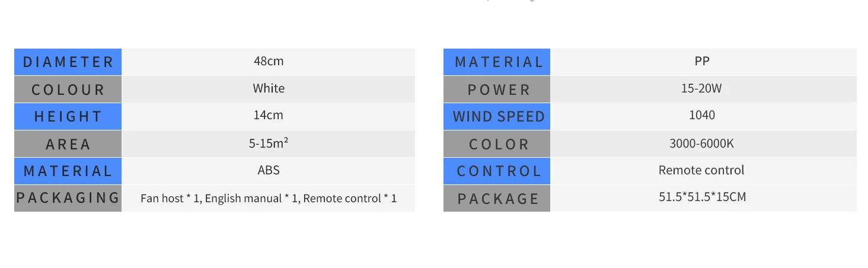Image resolution: width=868 pixels, height=268 pixels.
Task: Select the 15-20W power value
Action: [x=702, y=89]
